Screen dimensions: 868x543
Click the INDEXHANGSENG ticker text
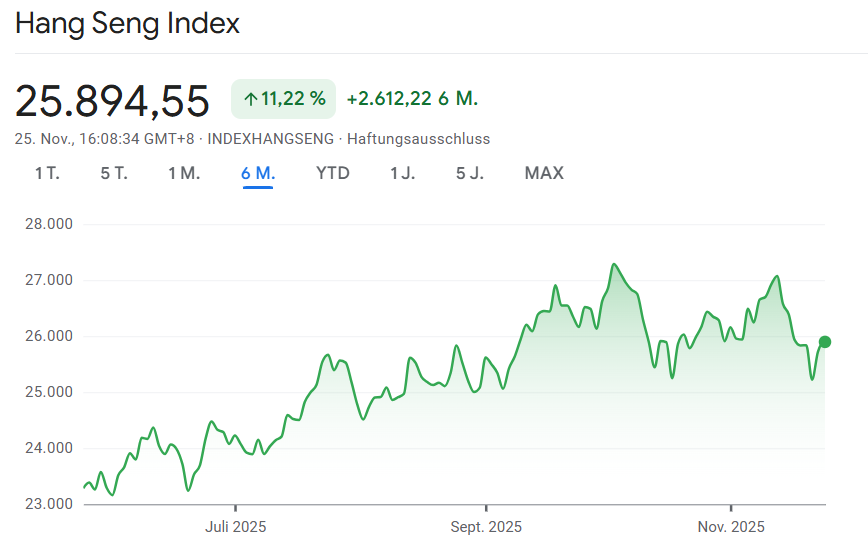(x=270, y=139)
